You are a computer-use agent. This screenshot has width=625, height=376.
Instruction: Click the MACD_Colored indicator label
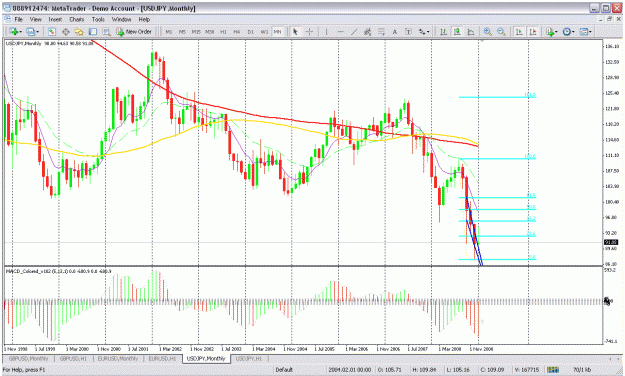(59, 271)
